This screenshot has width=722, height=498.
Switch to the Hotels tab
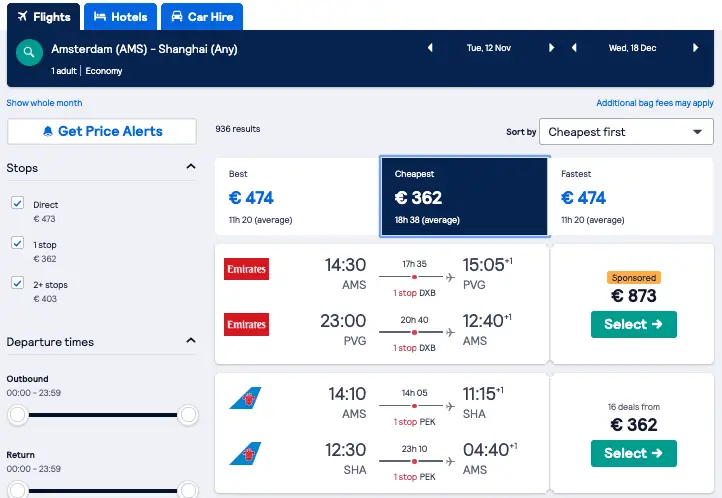coord(121,17)
